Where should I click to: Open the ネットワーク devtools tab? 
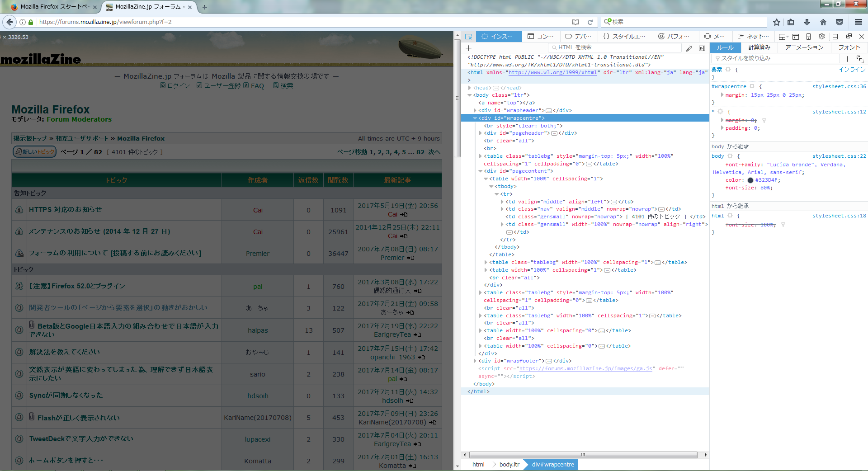[753, 37]
